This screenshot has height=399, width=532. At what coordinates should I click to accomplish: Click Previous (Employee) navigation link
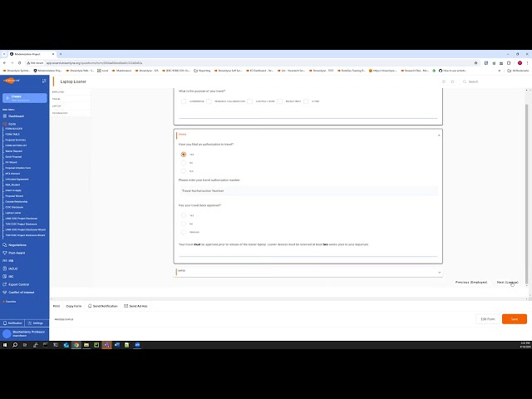click(x=471, y=283)
